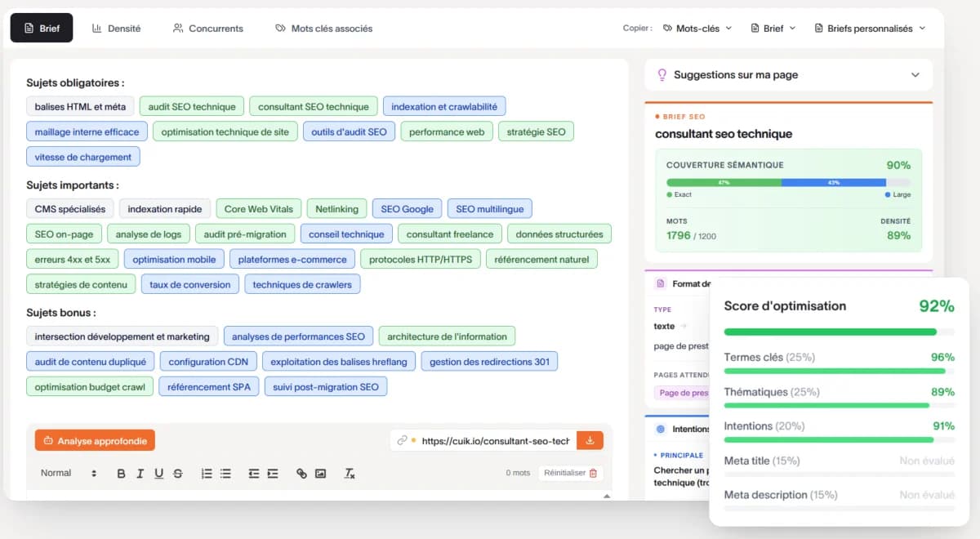Switch to the Brief tab
The image size is (980, 539).
pos(42,28)
